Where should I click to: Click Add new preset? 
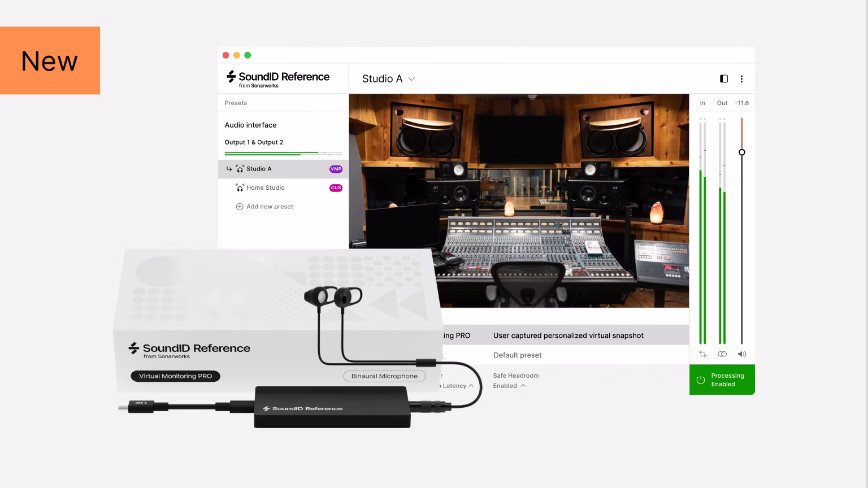pyautogui.click(x=270, y=207)
